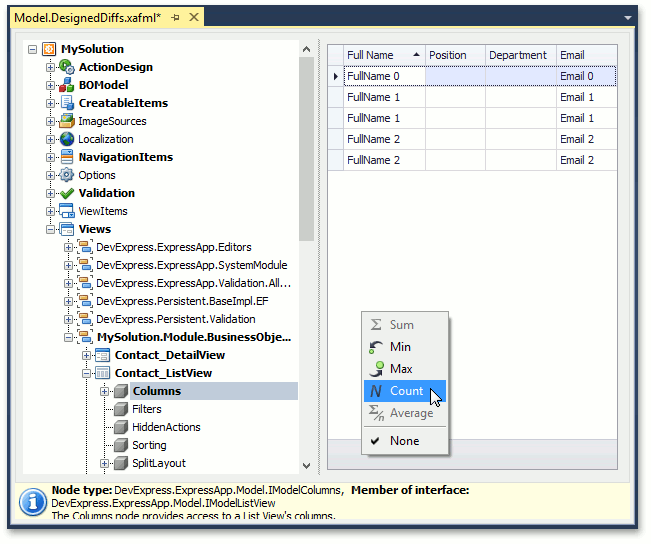Click the DevExpress.ExpressApp.Editors node icon
The image size is (651, 544).
85,247
